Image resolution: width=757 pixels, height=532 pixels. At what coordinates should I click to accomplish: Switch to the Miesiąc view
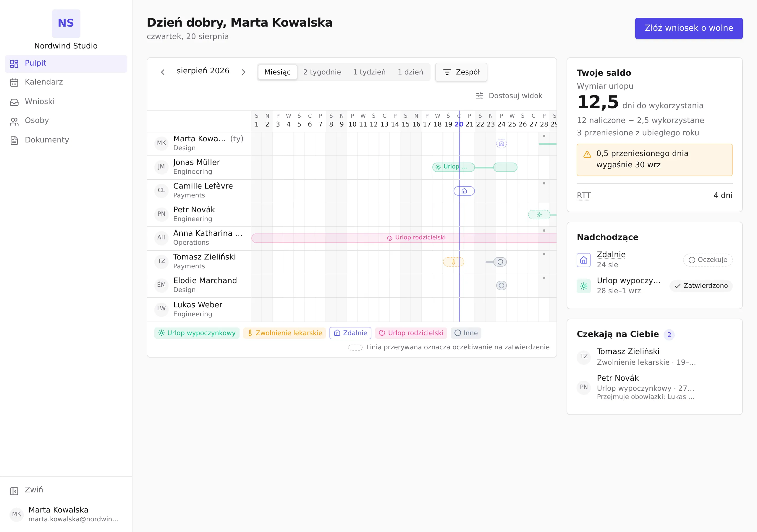click(x=277, y=72)
